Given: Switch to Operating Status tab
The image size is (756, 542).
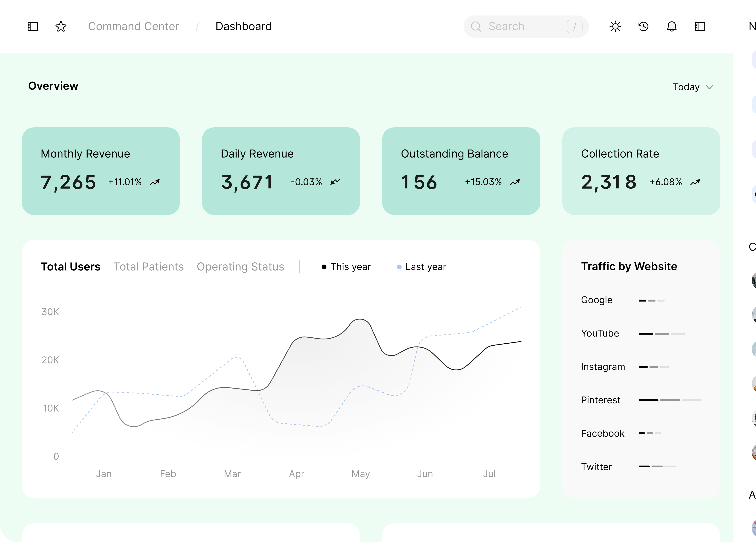Looking at the screenshot, I should (240, 267).
